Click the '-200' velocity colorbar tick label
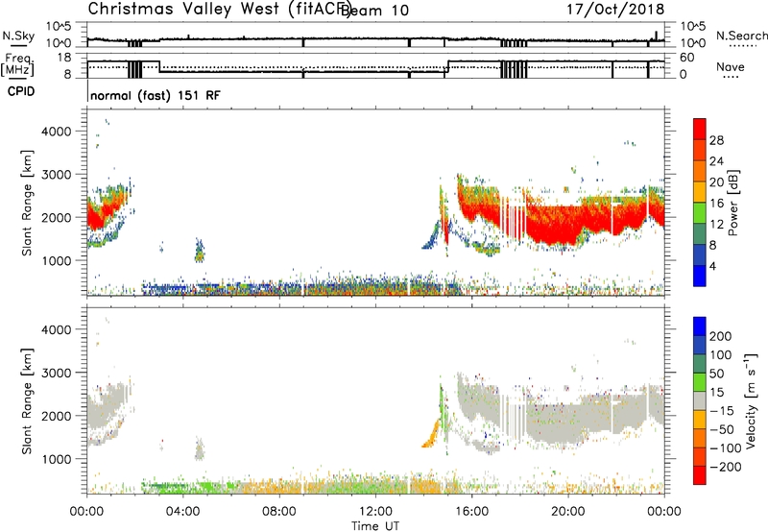Viewport: 768px width, 532px height. (x=726, y=467)
